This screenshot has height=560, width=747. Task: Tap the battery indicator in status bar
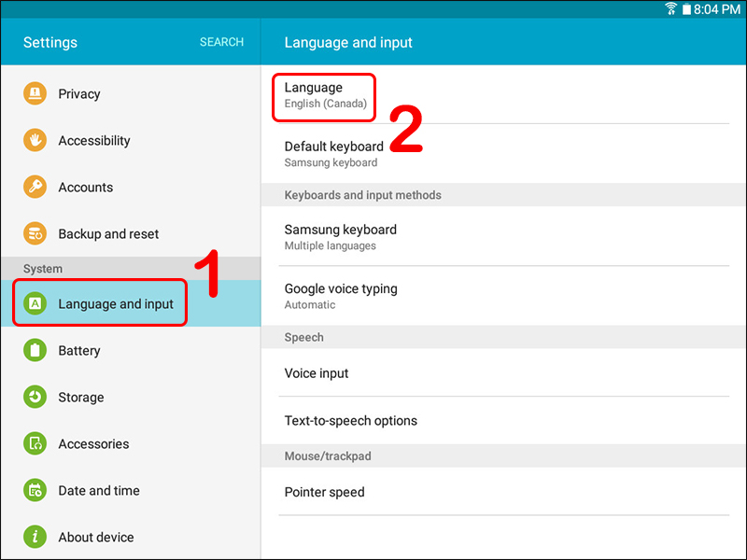pyautogui.click(x=686, y=9)
